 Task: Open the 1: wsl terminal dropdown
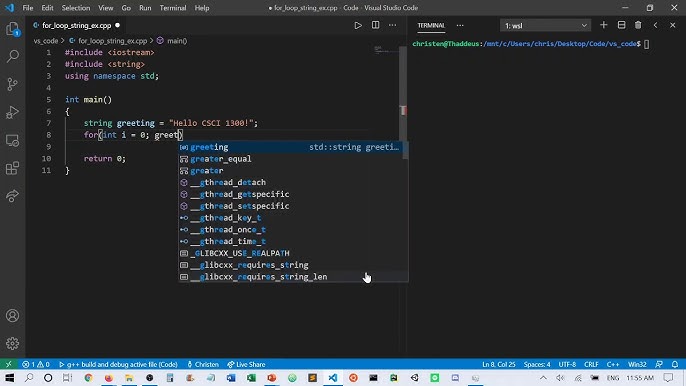[x=545, y=26]
